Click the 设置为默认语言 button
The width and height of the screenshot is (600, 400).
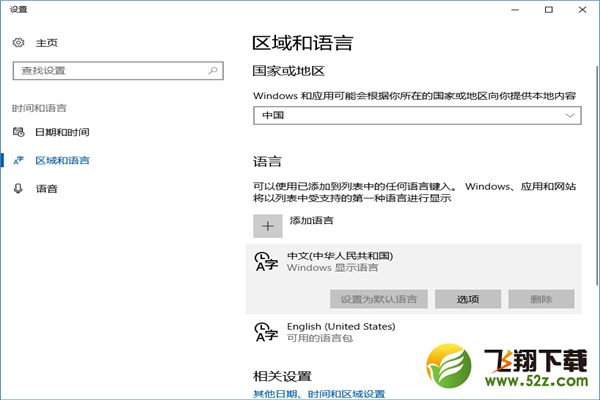pyautogui.click(x=379, y=299)
